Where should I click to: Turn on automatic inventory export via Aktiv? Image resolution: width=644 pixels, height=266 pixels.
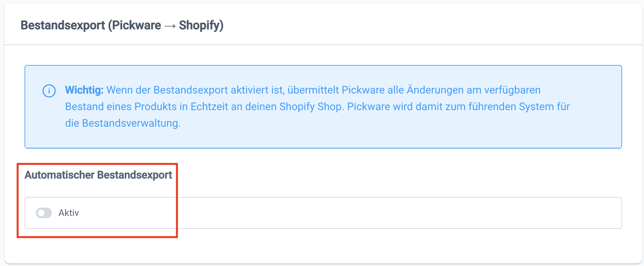point(44,213)
